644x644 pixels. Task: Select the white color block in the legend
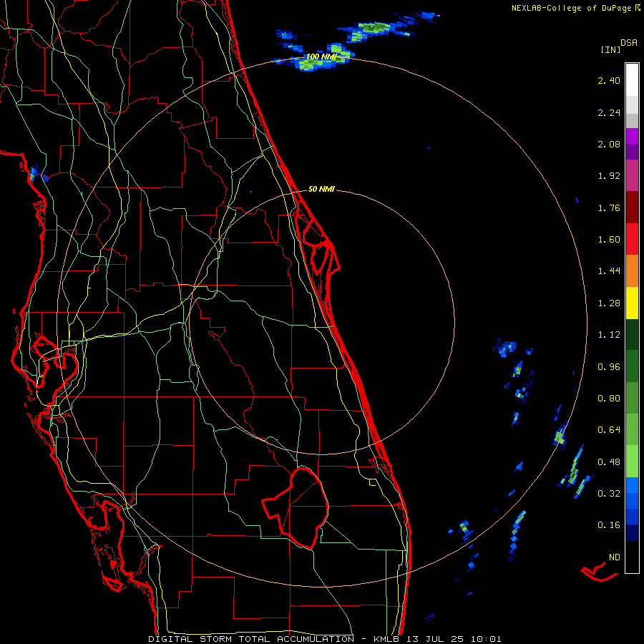[632, 80]
